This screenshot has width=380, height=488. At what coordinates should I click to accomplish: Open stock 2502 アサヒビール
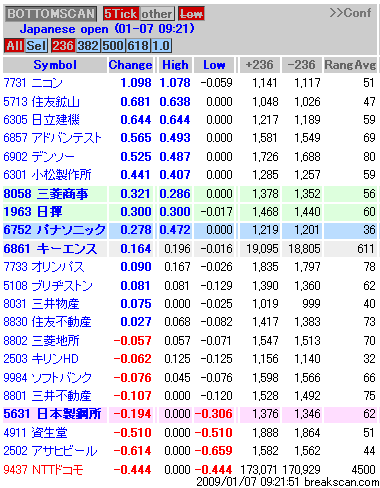point(50,451)
